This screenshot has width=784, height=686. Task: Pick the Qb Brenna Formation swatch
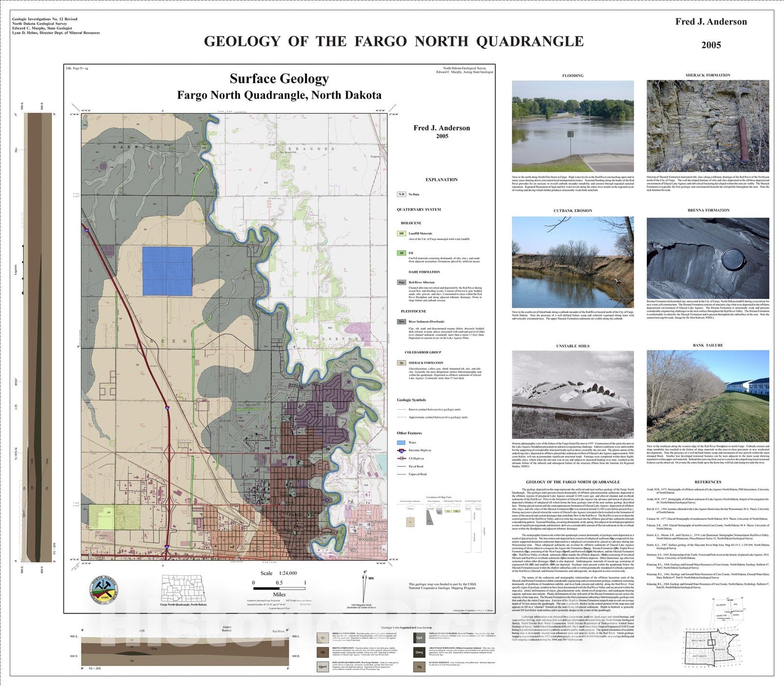[x=322, y=652]
